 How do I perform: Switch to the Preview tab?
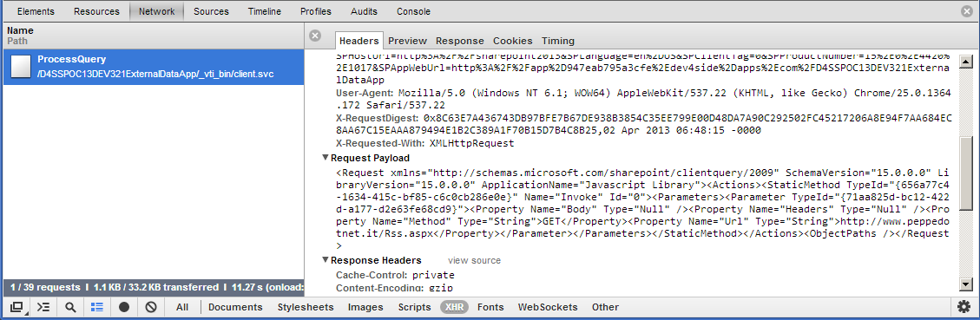407,41
